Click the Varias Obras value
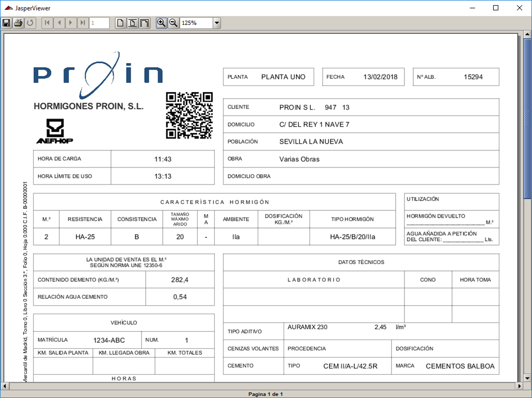This screenshot has width=532, height=398. coord(299,159)
